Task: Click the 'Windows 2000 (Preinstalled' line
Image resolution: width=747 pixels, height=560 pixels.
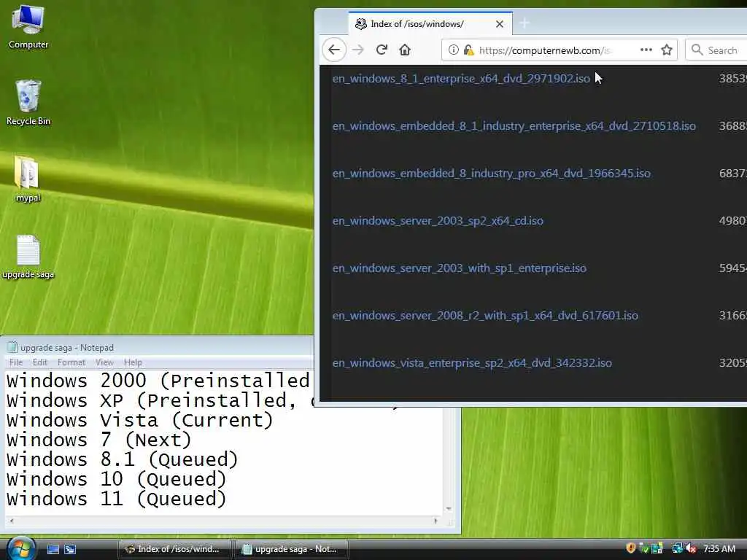Action: pyautogui.click(x=158, y=381)
